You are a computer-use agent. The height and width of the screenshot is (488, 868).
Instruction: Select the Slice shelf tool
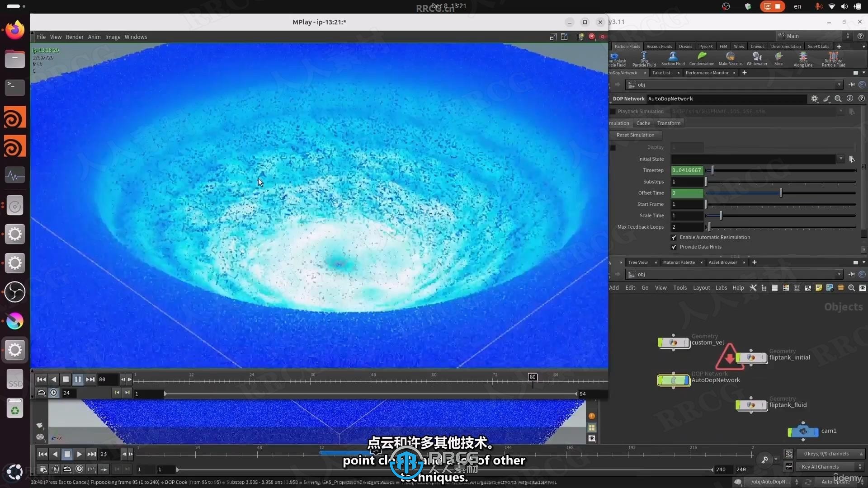click(x=778, y=58)
